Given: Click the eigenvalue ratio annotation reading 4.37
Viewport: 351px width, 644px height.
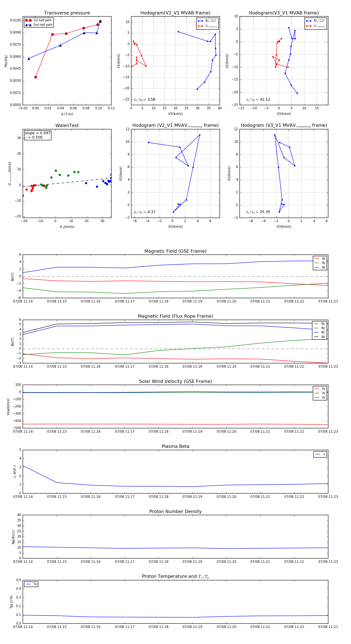Looking at the screenshot, I should point(144,212).
